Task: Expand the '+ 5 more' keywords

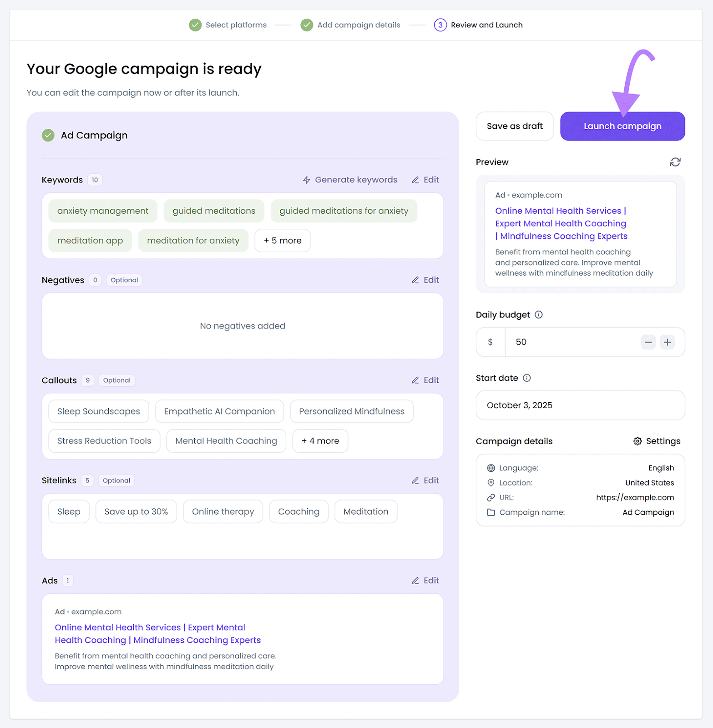Action: click(283, 240)
